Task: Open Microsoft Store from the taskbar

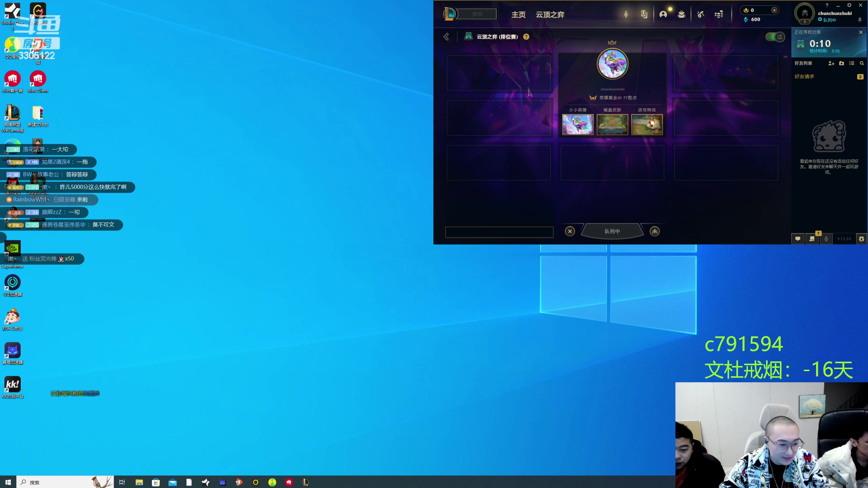Action: (x=156, y=482)
